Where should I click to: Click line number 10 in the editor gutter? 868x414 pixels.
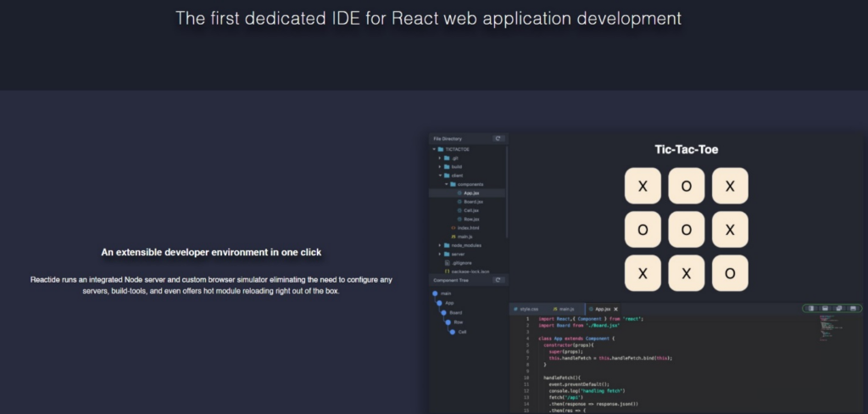pos(526,378)
